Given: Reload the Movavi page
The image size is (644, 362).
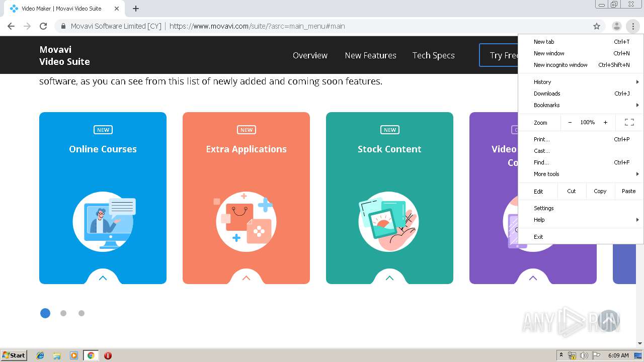Looking at the screenshot, I should click(x=43, y=26).
